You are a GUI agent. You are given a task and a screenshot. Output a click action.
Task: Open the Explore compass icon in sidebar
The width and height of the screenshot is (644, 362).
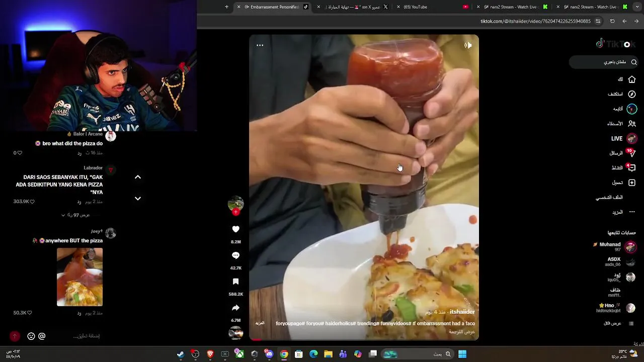coord(631,94)
